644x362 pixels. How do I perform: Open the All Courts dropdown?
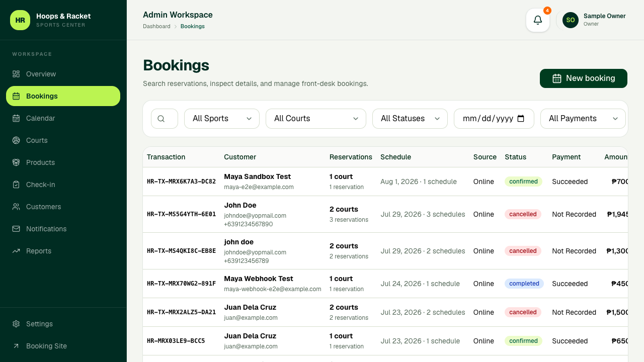point(316,119)
